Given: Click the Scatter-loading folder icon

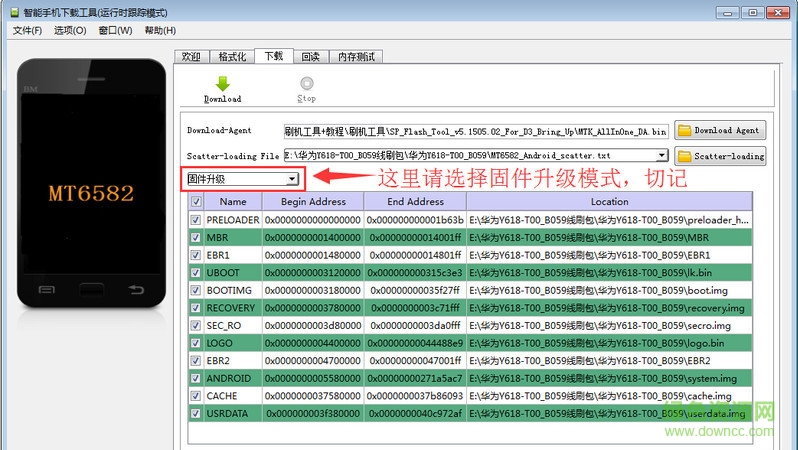Looking at the screenshot, I should point(684,156).
